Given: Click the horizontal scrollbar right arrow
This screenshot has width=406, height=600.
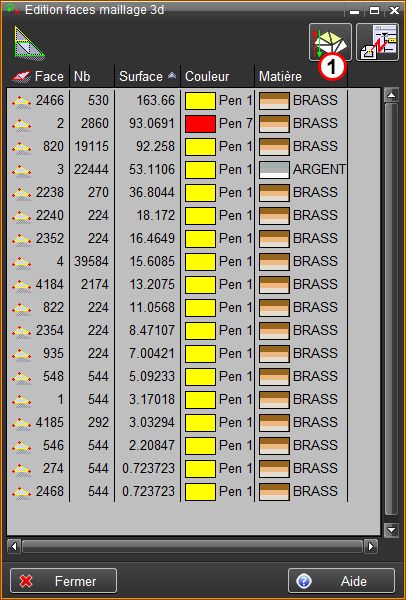Looking at the screenshot, I should [x=371, y=546].
